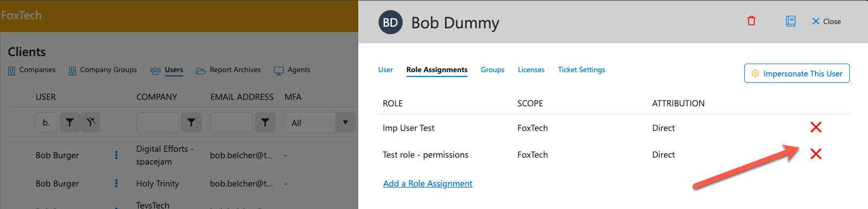The height and width of the screenshot is (209, 868).
Task: Apply the COMPANY column filter funnel
Action: (191, 122)
